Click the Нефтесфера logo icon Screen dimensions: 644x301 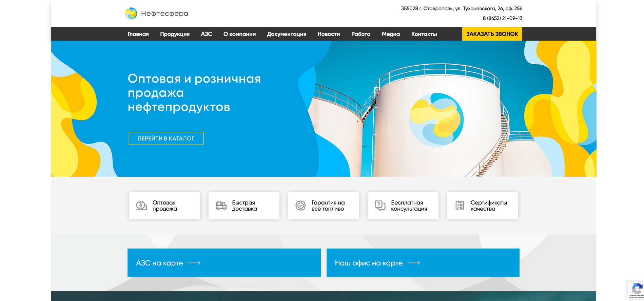131,14
